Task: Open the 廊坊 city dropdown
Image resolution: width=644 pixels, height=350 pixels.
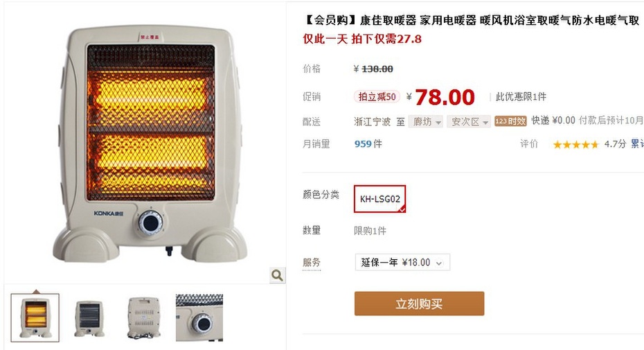Action: click(425, 122)
